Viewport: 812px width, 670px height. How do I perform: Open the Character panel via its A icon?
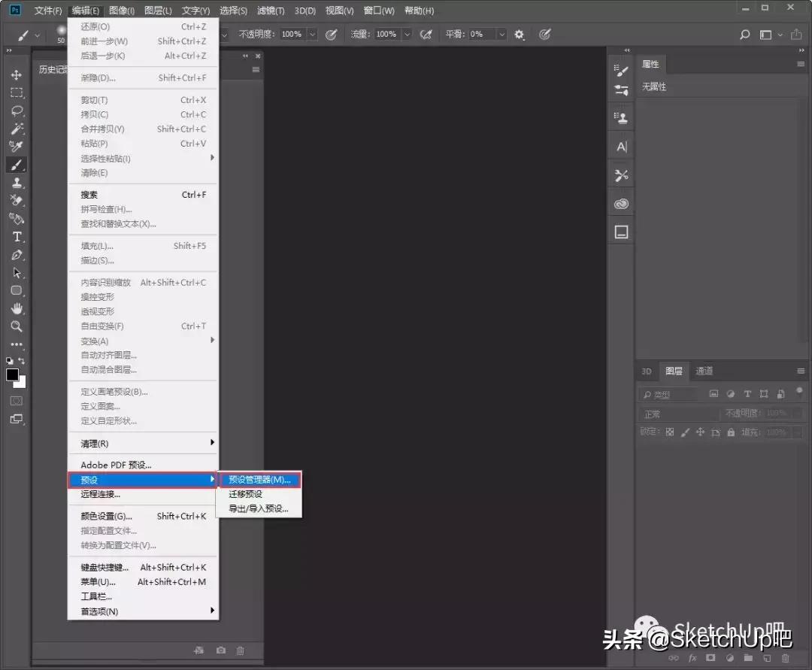click(620, 145)
